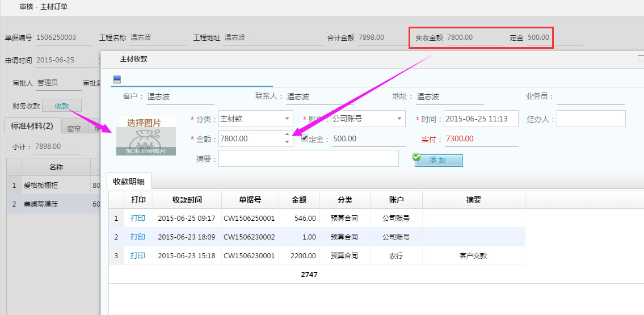Decrease 金额 with the down spinner arrow

287,142
